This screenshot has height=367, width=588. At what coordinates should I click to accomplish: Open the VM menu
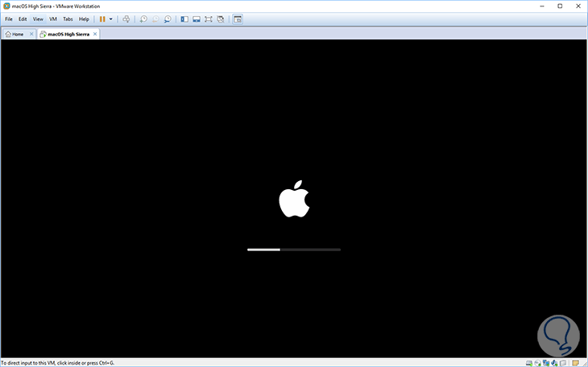(x=53, y=19)
